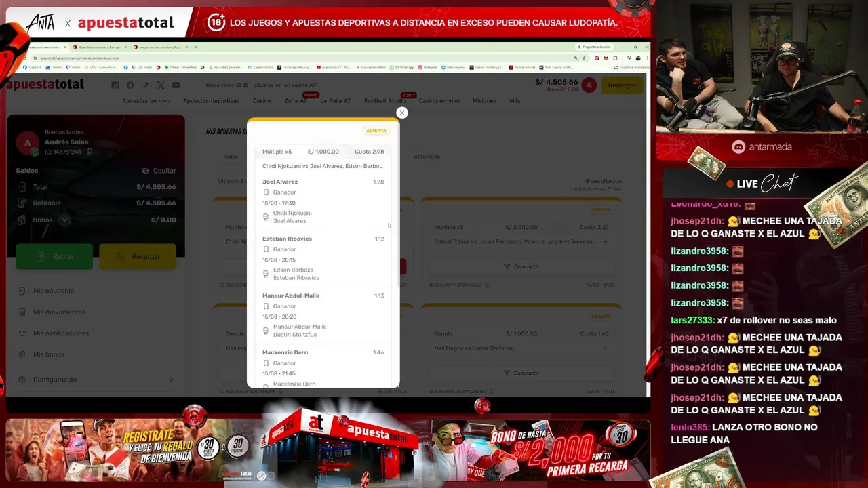Click Compartir on the Neil Magny bet
The width and height of the screenshot is (868, 488).
[x=521, y=373]
